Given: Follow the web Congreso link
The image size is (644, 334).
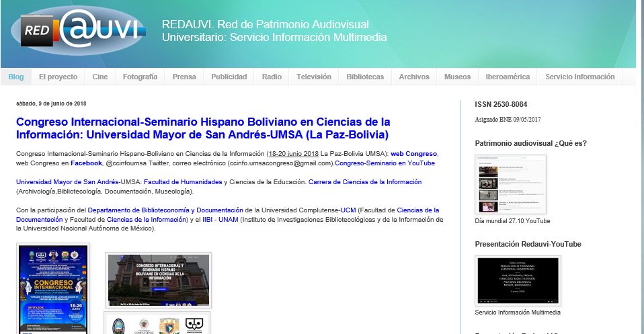Looking at the screenshot, I should pyautogui.click(x=413, y=154).
